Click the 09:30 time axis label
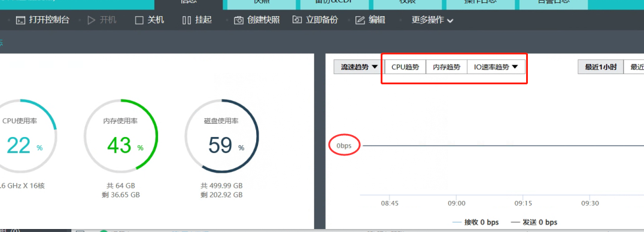The height and width of the screenshot is (232, 644). (x=590, y=203)
